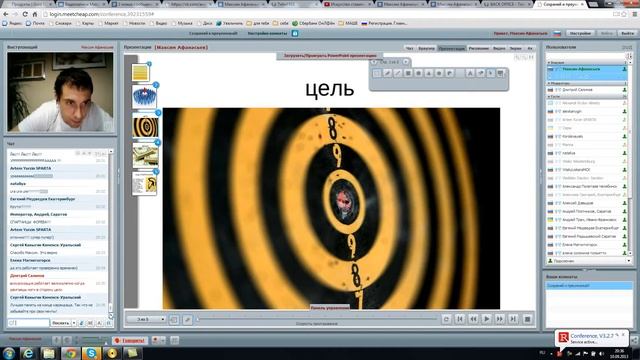Click the upload/play PowerPoint presentation button
This screenshot has width=640, height=360.
point(330,56)
